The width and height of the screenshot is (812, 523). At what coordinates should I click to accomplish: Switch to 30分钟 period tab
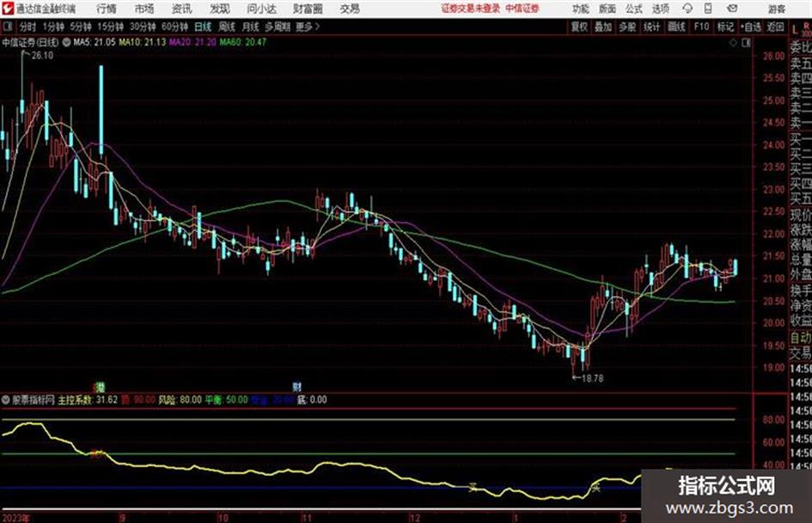pyautogui.click(x=143, y=27)
